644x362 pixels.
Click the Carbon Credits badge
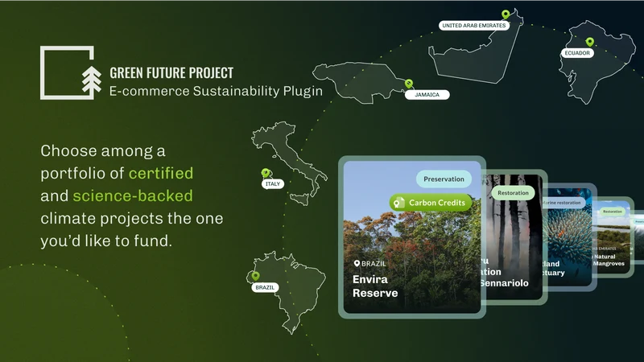point(431,203)
